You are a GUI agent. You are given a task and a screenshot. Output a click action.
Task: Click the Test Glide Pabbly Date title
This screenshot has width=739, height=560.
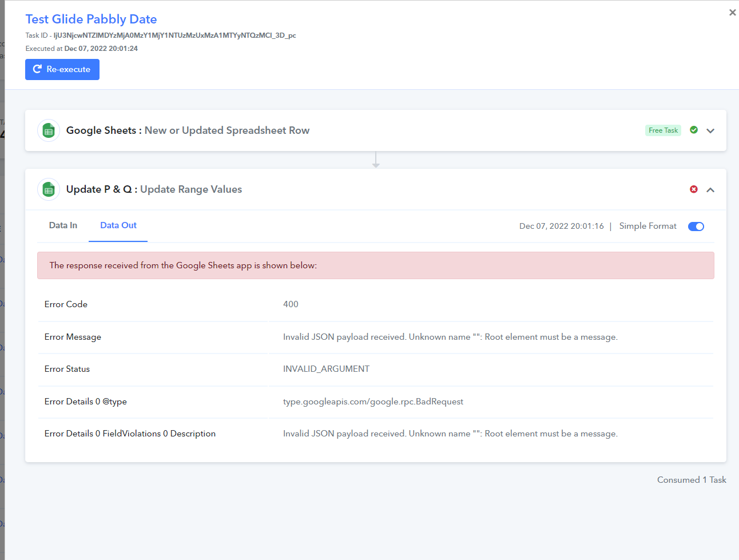tap(91, 19)
